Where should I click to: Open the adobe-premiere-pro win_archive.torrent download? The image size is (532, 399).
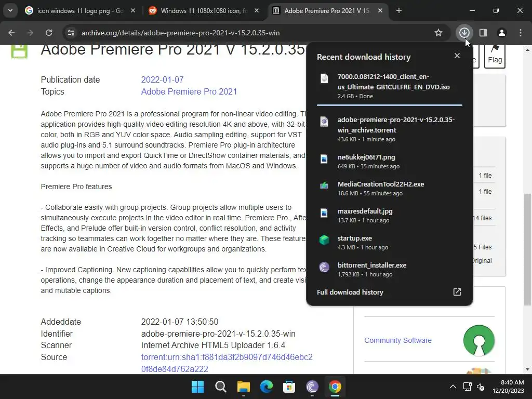(389, 129)
